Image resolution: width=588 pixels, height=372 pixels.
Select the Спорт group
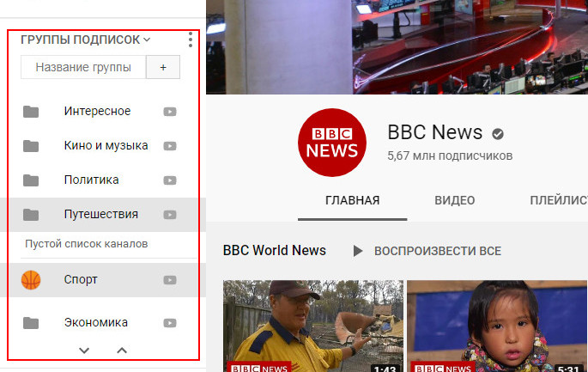click(x=81, y=280)
